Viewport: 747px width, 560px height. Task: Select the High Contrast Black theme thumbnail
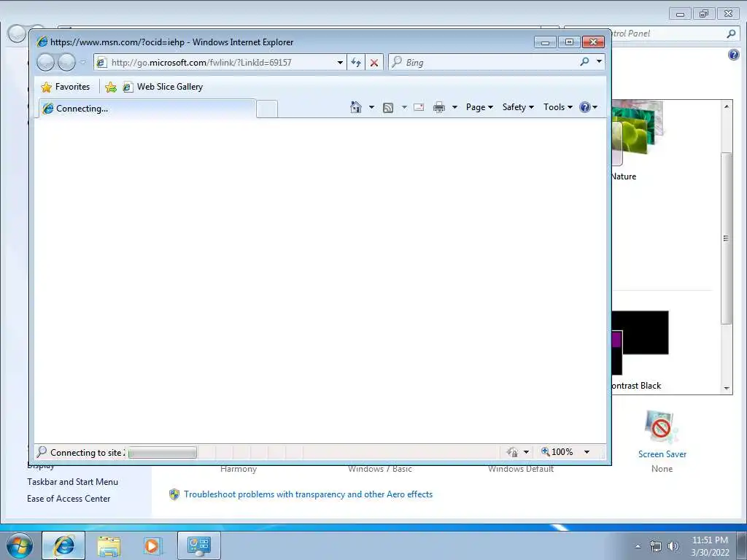click(x=640, y=342)
